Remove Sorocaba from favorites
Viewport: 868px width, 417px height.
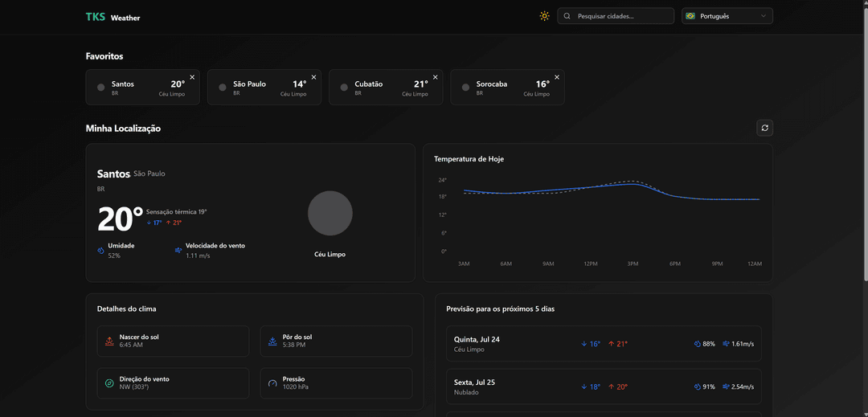point(557,77)
